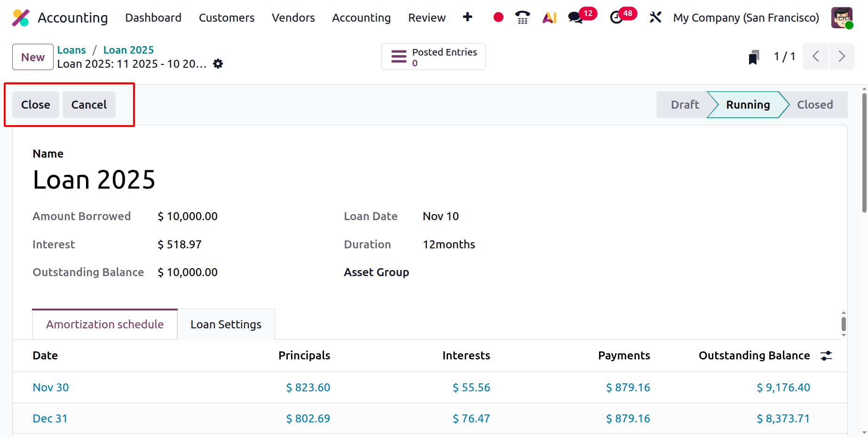Open the VoIP phone icon
This screenshot has height=437, width=868.
(x=522, y=17)
